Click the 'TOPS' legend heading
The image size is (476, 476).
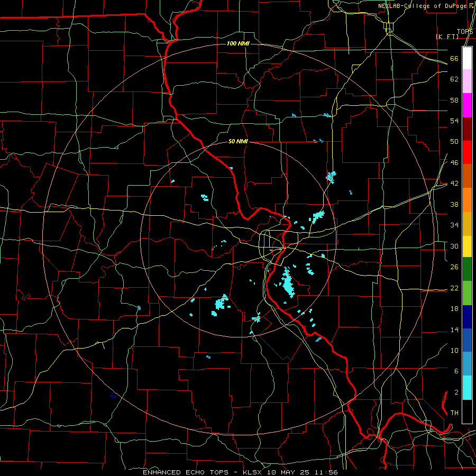pyautogui.click(x=465, y=32)
